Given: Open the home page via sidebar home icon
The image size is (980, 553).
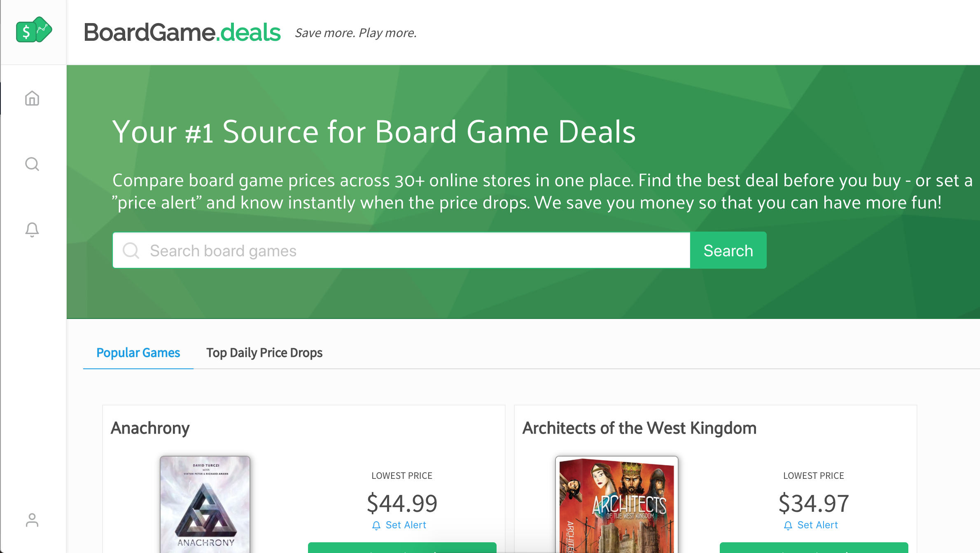Looking at the screenshot, I should [32, 98].
